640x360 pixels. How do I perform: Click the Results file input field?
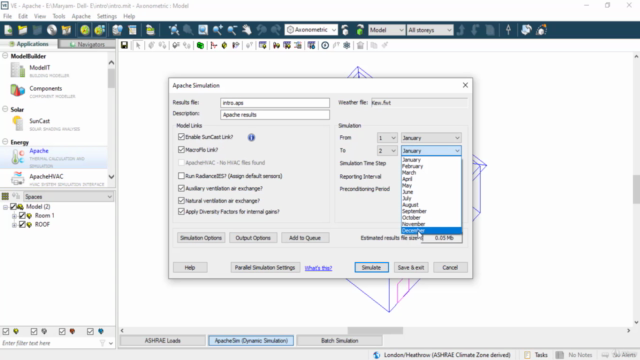(275, 103)
